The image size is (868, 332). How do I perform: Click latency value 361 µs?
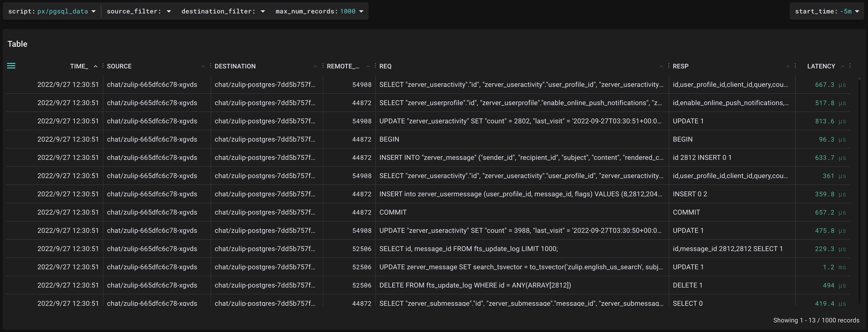click(x=834, y=176)
